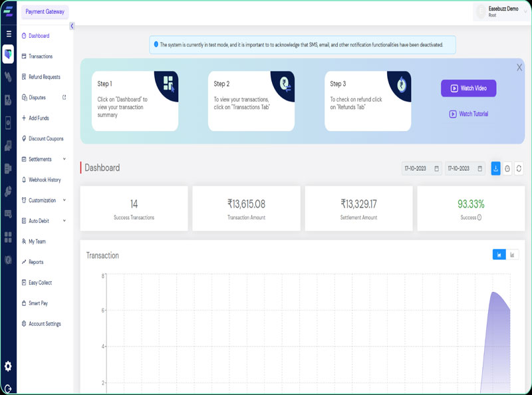Screen dimensions: 532x395
Task: Go to Refund Requests page
Action: (44, 77)
